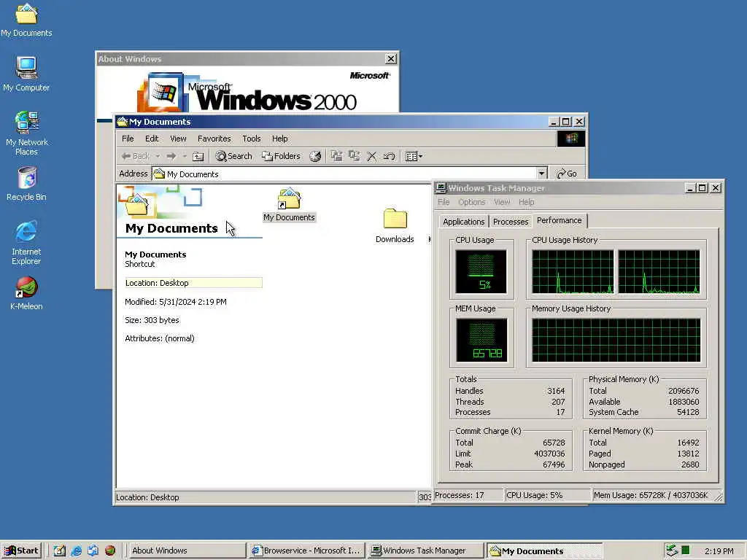747x560 pixels.
Task: Switch to the Browservice Internet Explorer taskbar button
Action: pos(306,551)
